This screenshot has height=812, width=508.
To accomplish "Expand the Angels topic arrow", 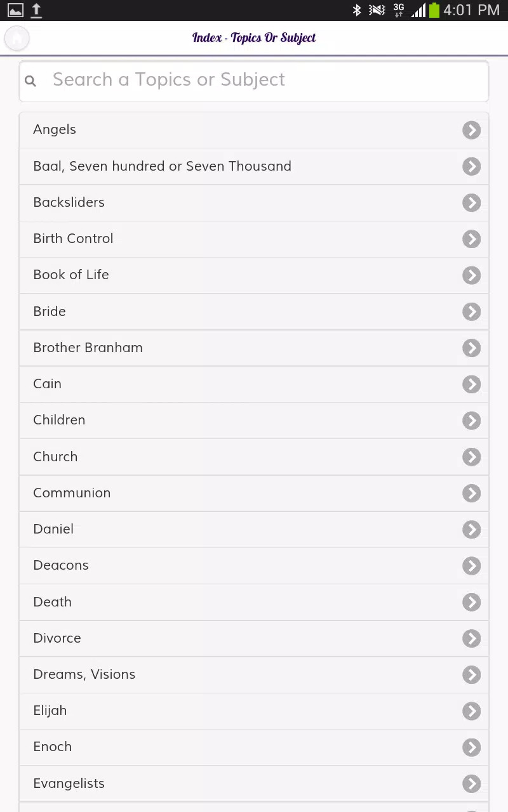I will coord(471,130).
